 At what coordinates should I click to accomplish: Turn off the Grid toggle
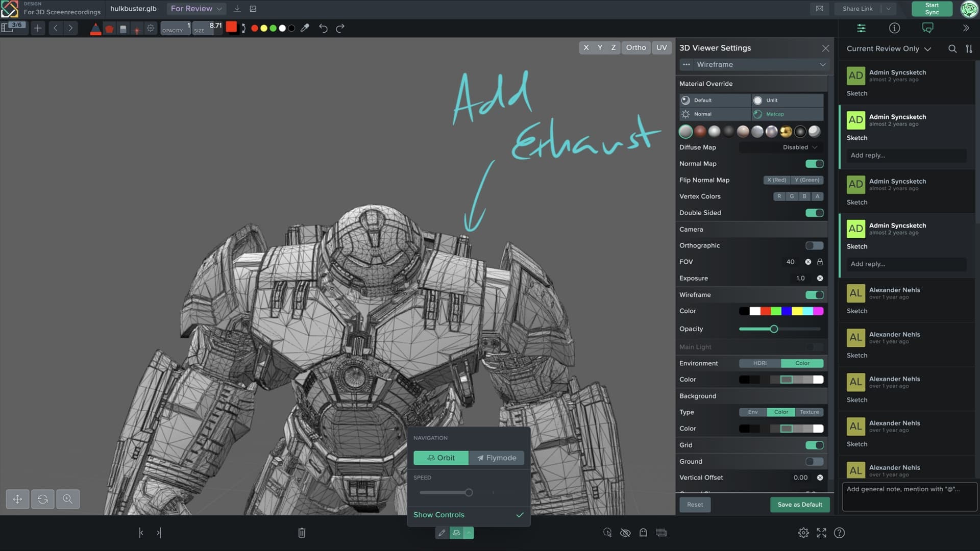point(815,445)
